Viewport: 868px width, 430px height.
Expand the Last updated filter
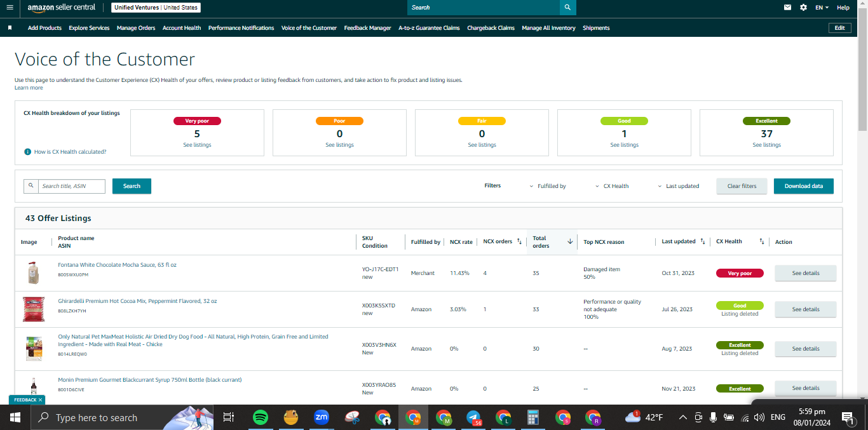click(x=678, y=186)
